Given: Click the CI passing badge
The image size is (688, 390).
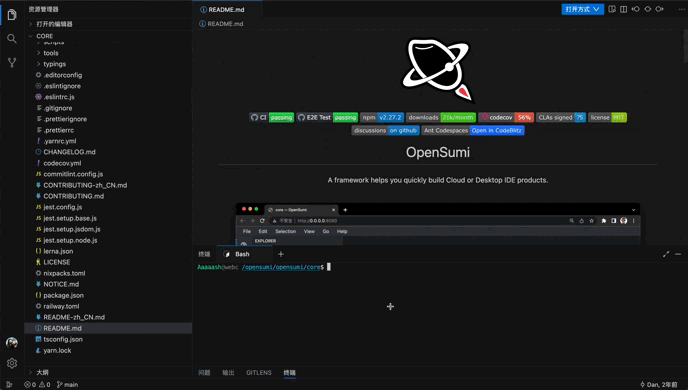Looking at the screenshot, I should [272, 118].
